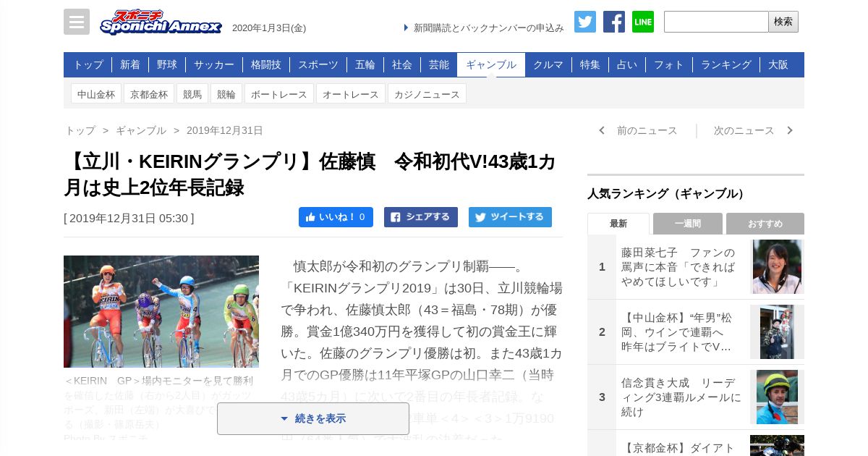868x456 pixels.
Task: Open 中山金杯 sub-category
Action: tap(96, 94)
